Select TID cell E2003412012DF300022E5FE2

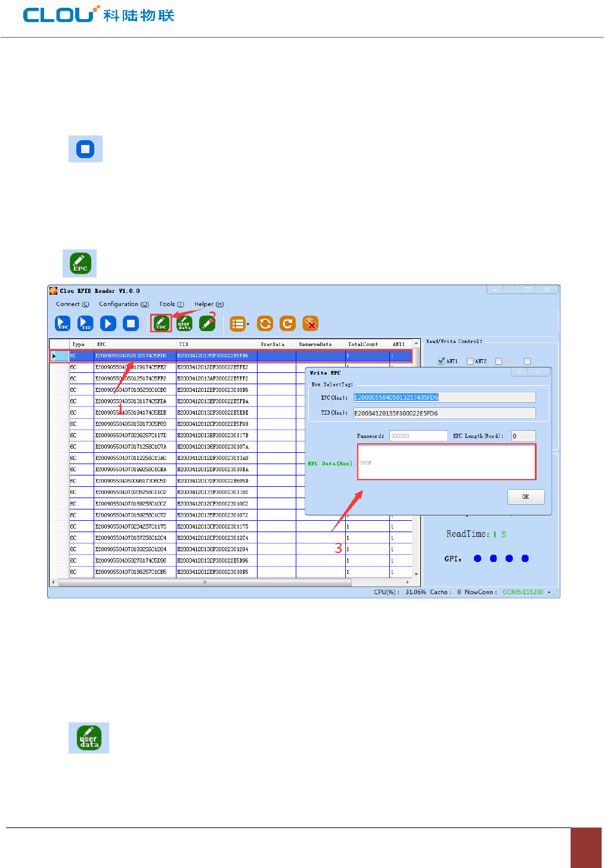point(217,367)
